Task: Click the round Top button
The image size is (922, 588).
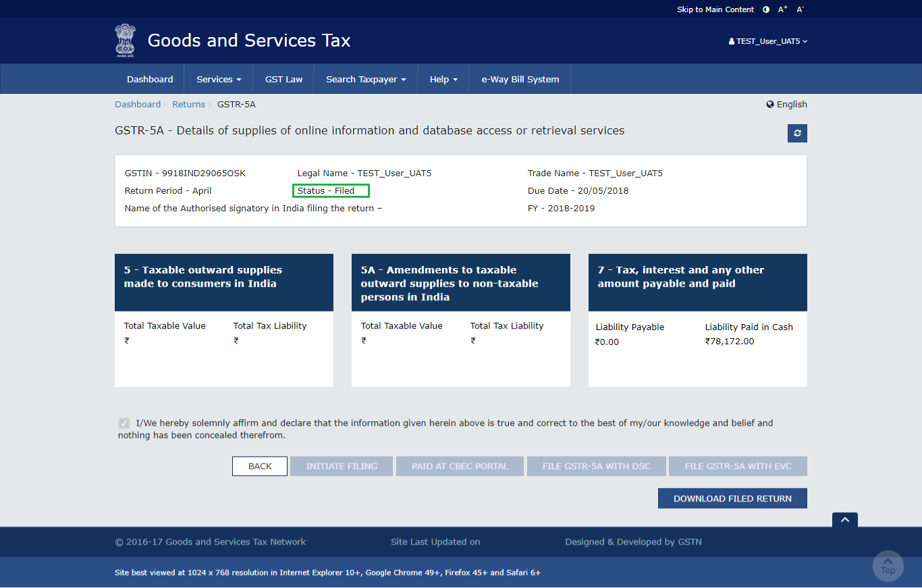Action: 888,566
